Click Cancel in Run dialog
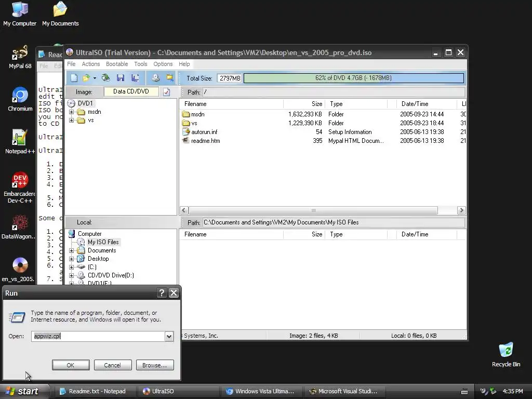The image size is (532, 399). pyautogui.click(x=113, y=365)
